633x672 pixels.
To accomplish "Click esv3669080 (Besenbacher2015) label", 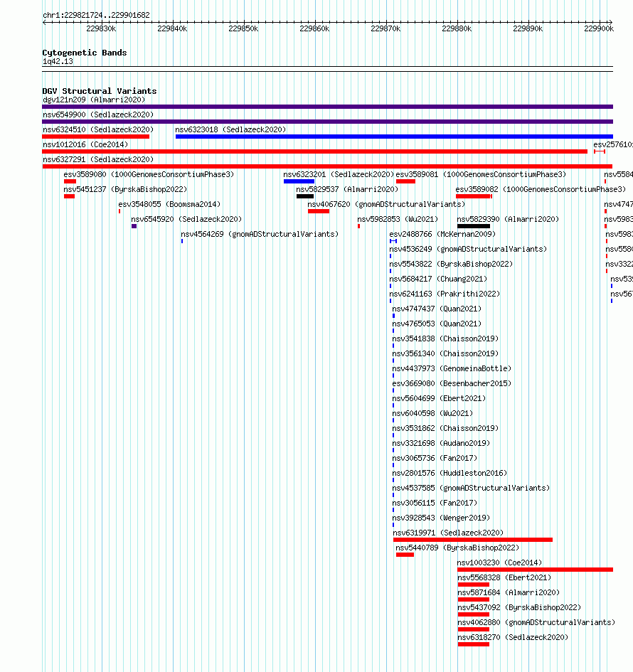I will (452, 385).
